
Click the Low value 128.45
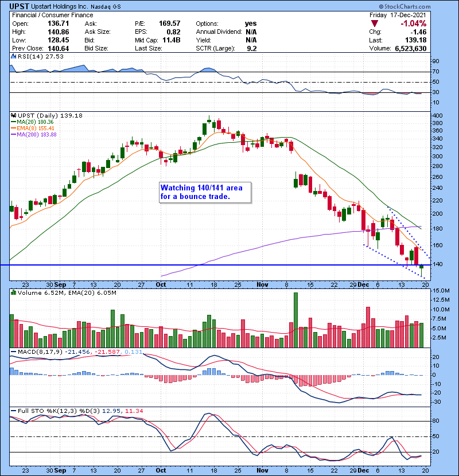pos(59,40)
